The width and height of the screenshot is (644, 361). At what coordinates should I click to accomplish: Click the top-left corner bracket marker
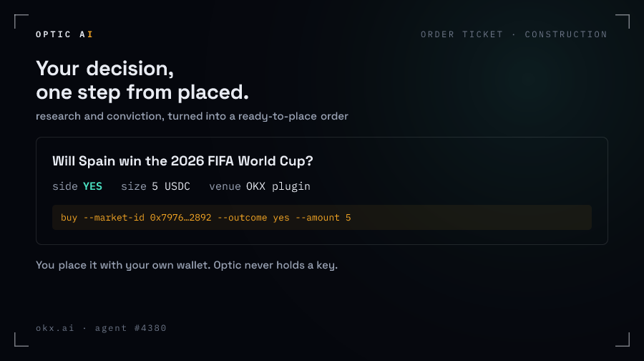click(21, 21)
